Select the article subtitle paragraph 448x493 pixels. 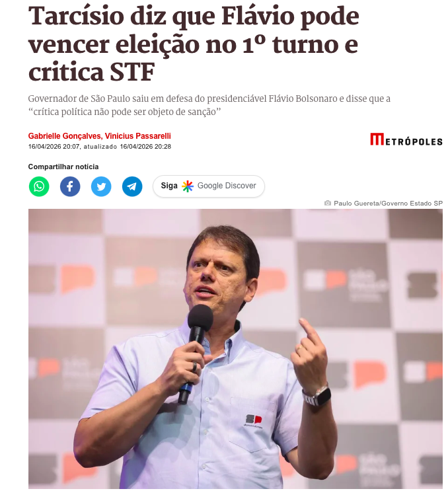[209, 105]
